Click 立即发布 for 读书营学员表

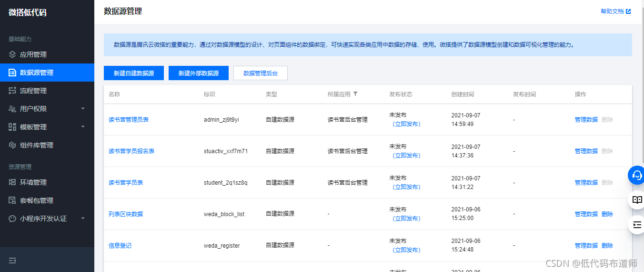(x=406, y=187)
